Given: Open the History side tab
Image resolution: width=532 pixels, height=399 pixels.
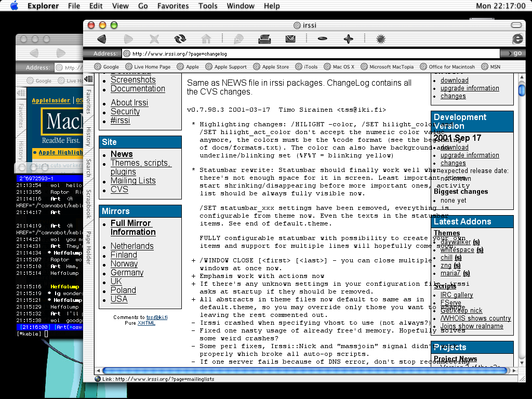Looking at the screenshot, I should [x=88, y=137].
